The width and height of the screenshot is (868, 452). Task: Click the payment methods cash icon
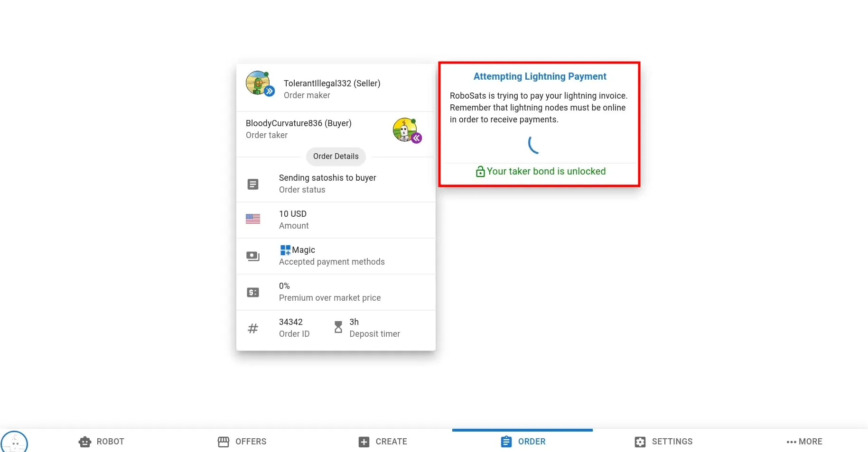pyautogui.click(x=253, y=256)
